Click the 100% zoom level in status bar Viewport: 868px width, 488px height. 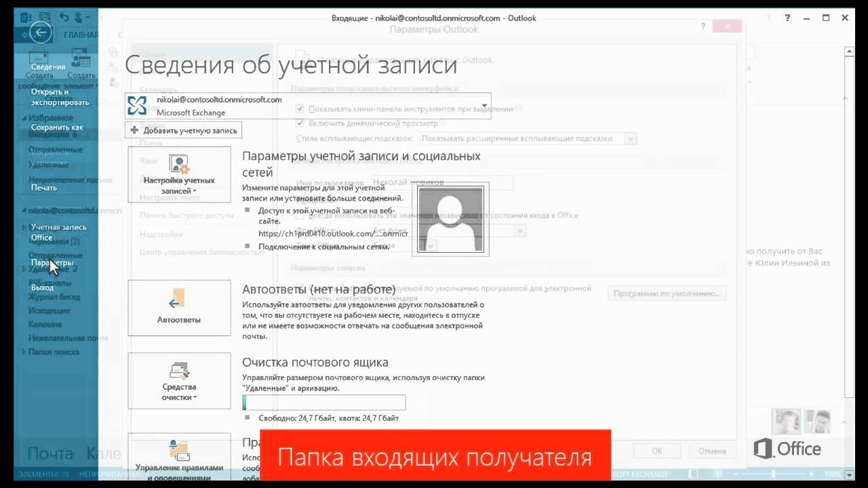(833, 474)
